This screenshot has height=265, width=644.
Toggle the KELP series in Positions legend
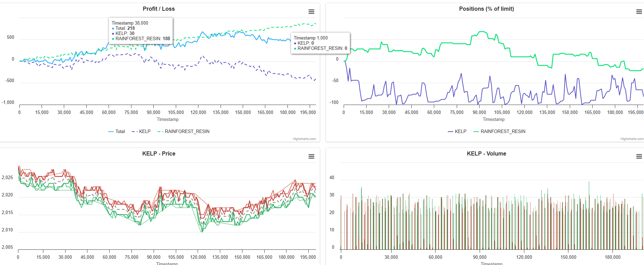(x=457, y=132)
